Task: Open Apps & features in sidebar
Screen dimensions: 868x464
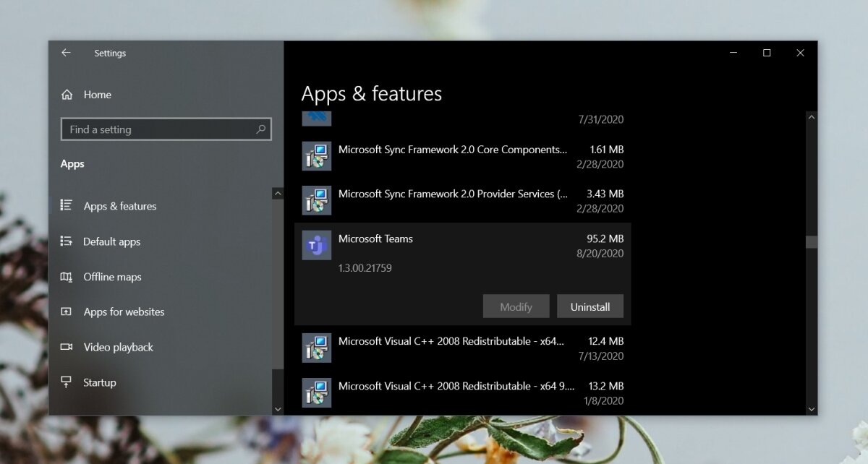Action: (x=119, y=206)
